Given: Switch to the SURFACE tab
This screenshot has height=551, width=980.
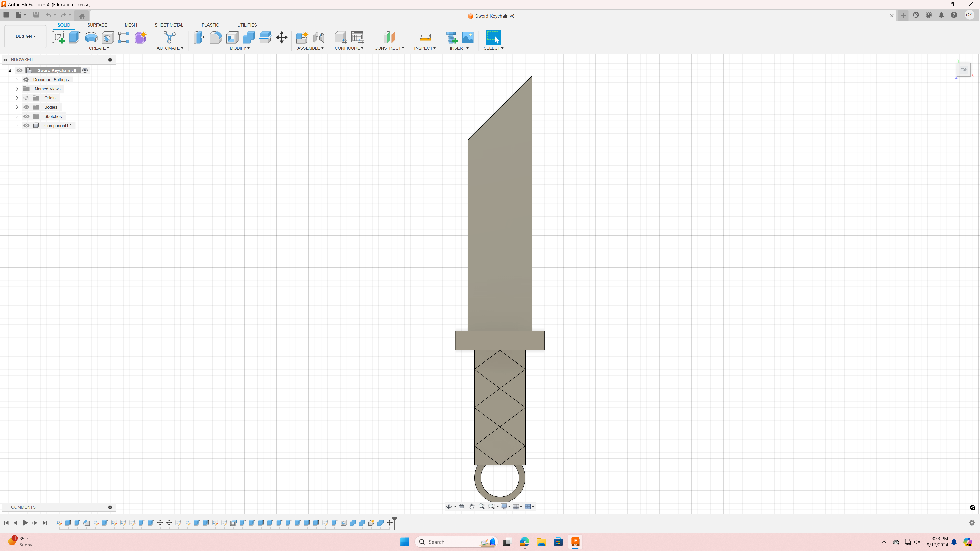Looking at the screenshot, I should tap(97, 25).
